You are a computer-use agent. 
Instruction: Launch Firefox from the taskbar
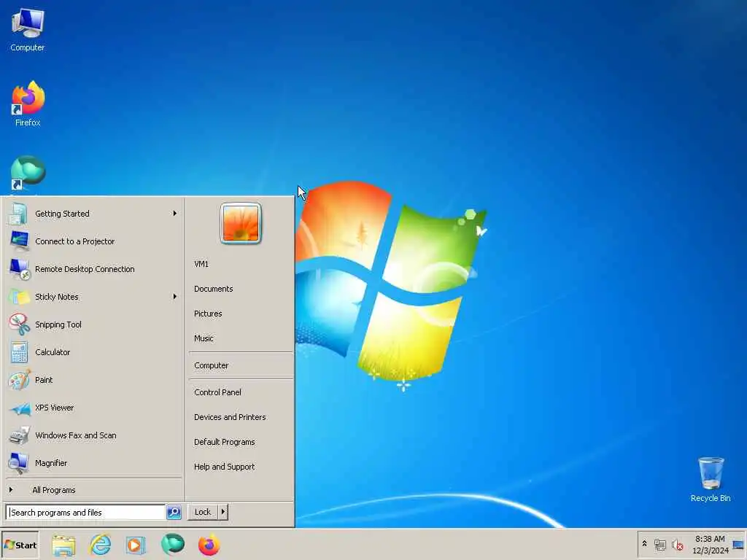coord(209,545)
